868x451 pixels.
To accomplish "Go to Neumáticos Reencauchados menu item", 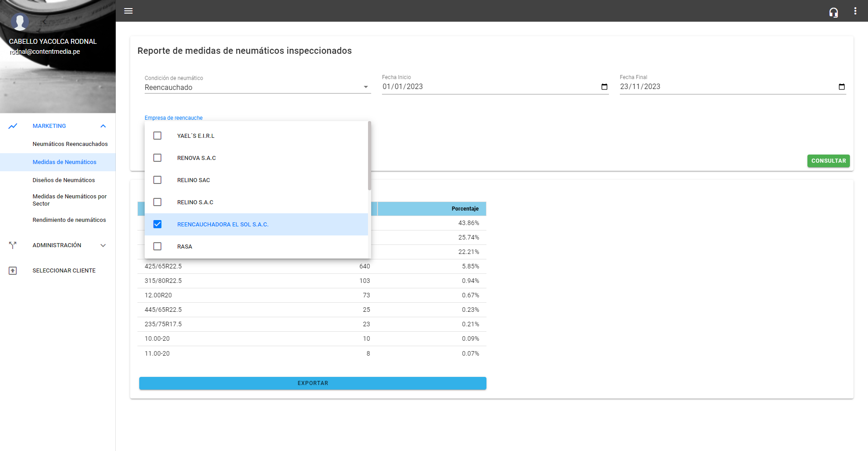I will (70, 144).
